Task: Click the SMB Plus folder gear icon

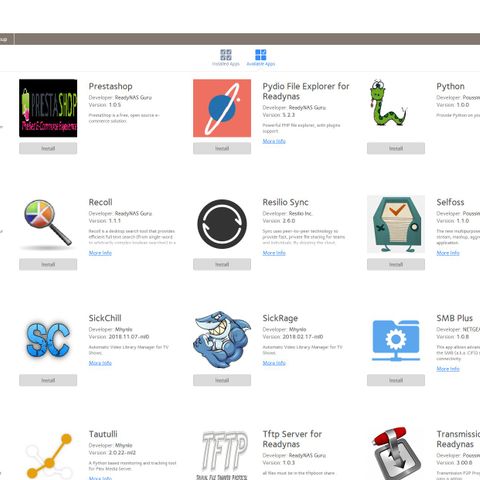Action: pos(396,341)
